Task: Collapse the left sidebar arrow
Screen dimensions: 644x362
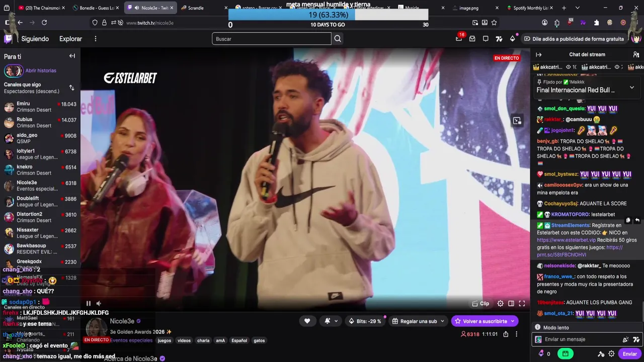Action: tap(72, 56)
